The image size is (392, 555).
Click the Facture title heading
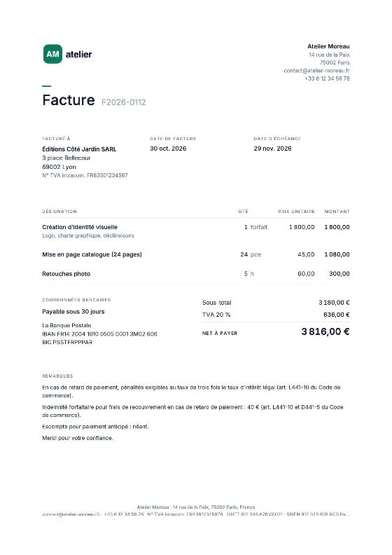coord(69,100)
